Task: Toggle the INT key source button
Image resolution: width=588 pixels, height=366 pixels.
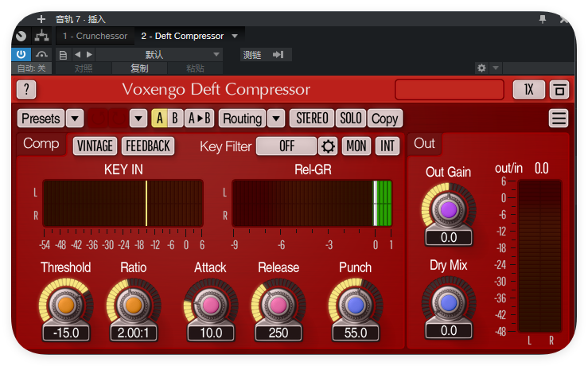Action: point(387,146)
